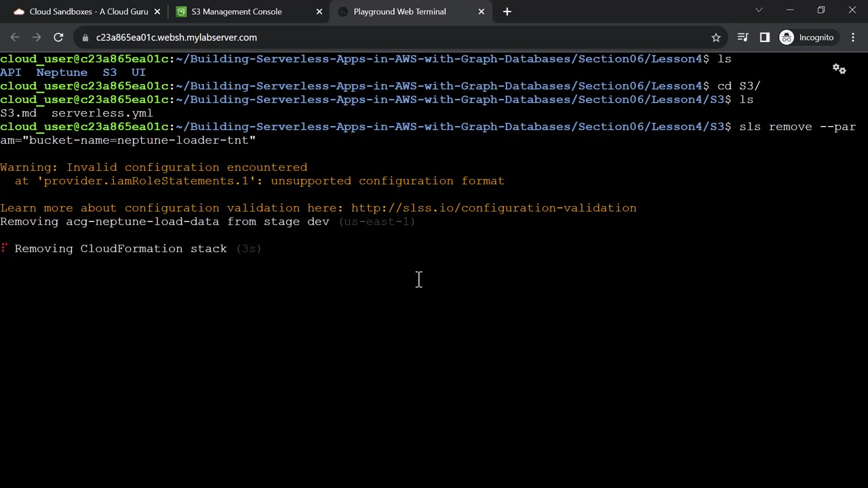Image resolution: width=868 pixels, height=488 pixels.
Task: Open the Chrome three-dot menu
Action: pos(853,37)
